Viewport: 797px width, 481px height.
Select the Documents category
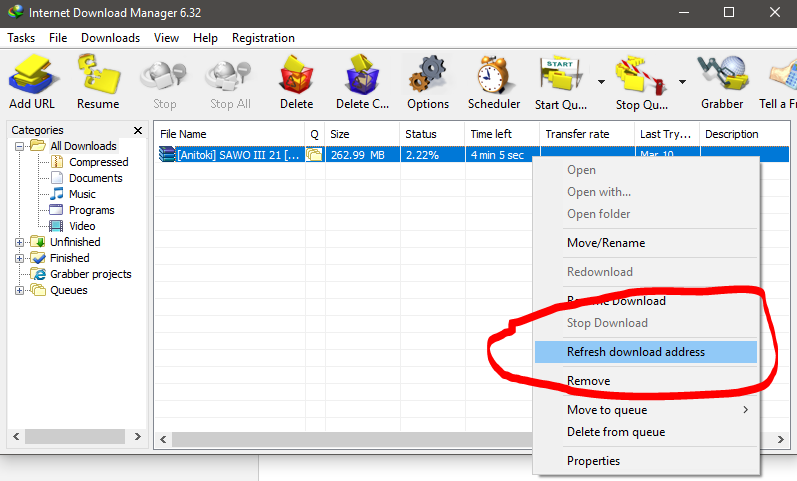tap(96, 178)
